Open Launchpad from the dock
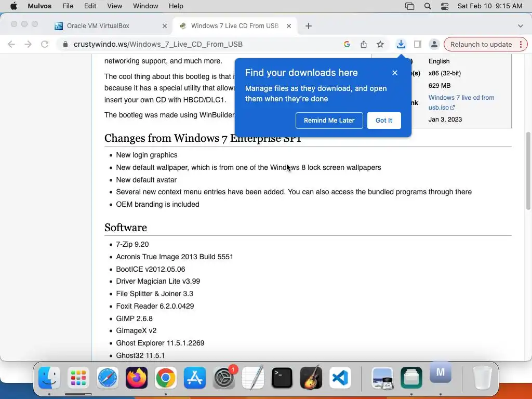The image size is (532, 399). (78, 378)
